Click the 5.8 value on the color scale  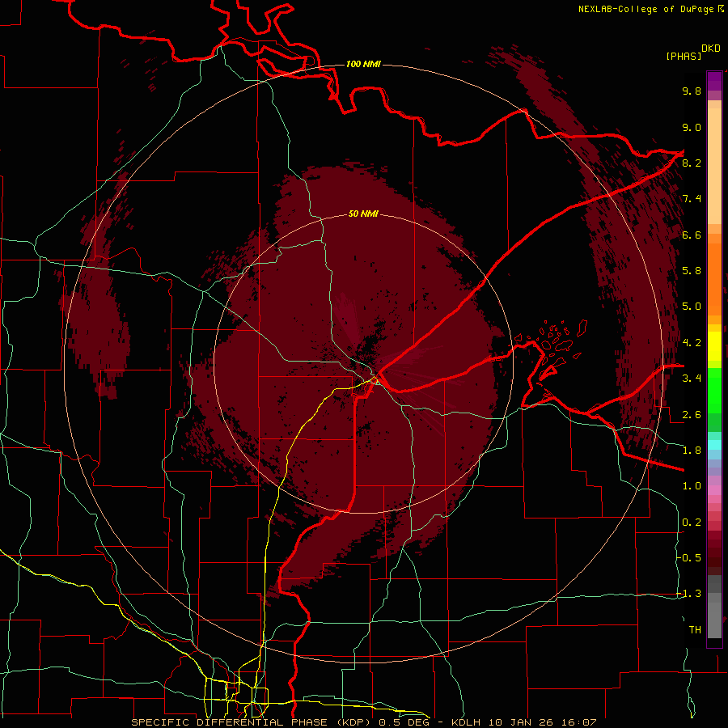(692, 271)
